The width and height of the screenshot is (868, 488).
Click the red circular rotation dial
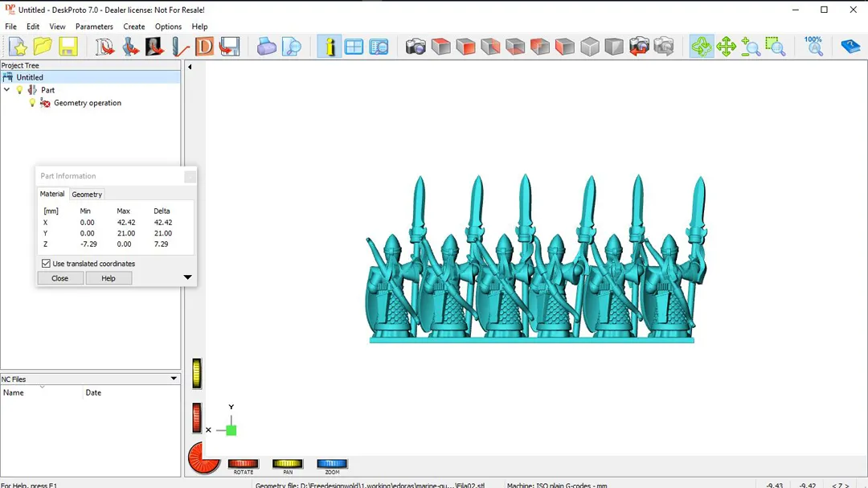203,458
